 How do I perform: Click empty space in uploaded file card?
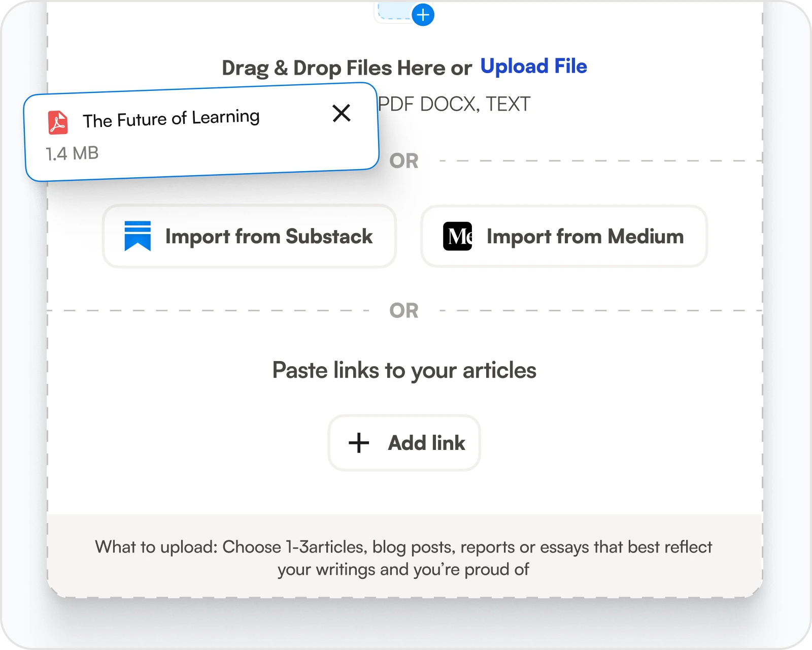point(228,152)
